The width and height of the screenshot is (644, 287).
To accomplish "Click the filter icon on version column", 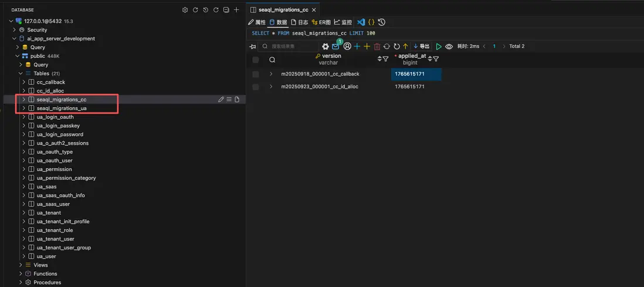I will point(385,59).
